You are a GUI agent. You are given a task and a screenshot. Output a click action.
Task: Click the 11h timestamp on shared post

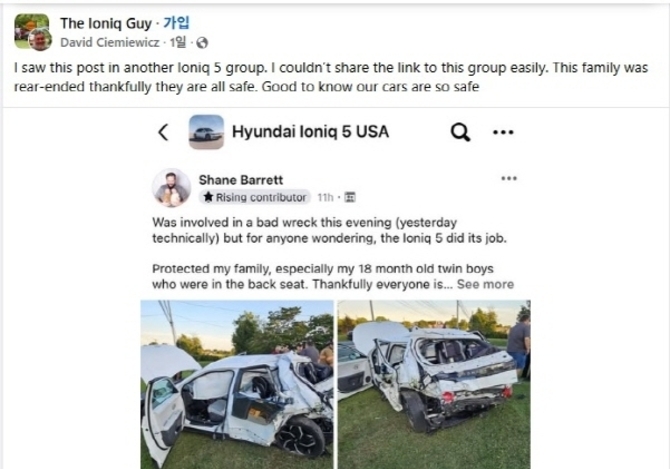point(325,197)
